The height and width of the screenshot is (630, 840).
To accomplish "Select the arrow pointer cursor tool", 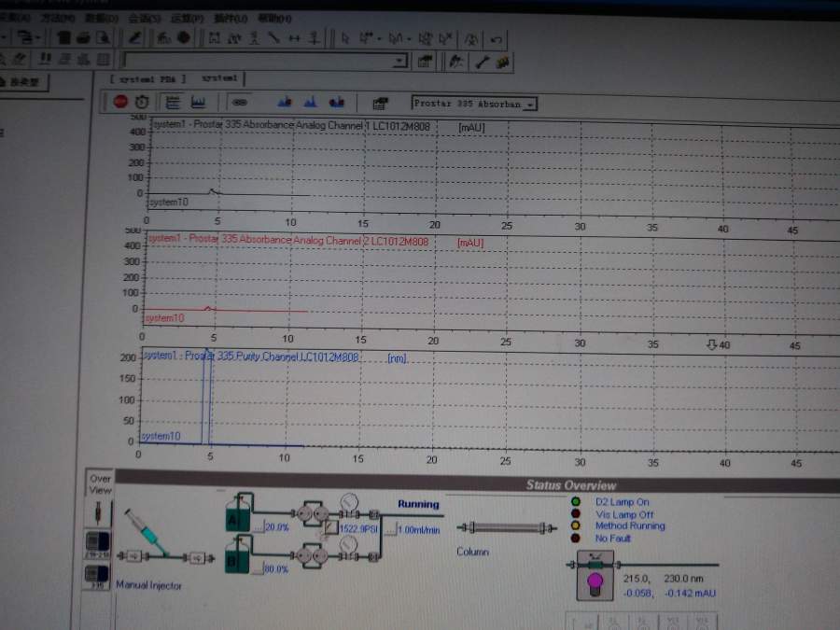I will coord(345,38).
